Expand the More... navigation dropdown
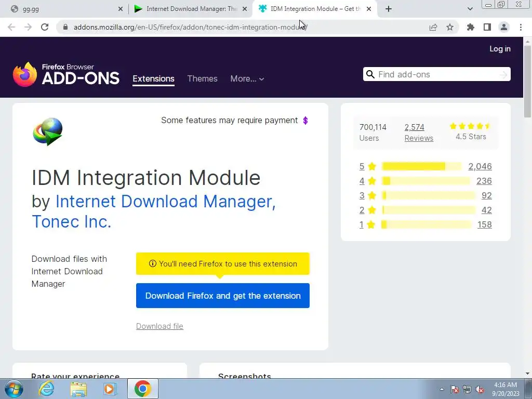Viewport: 532px width, 399px height. pos(247,79)
